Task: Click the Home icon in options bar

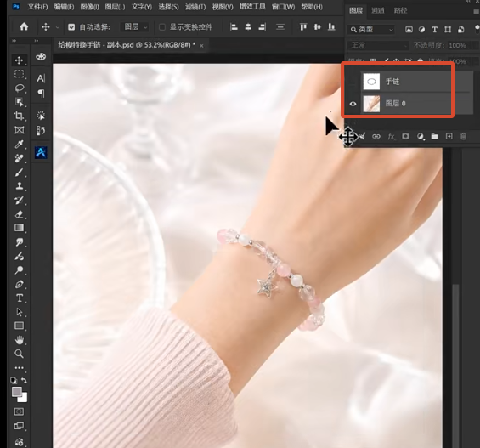Action: coord(24,27)
